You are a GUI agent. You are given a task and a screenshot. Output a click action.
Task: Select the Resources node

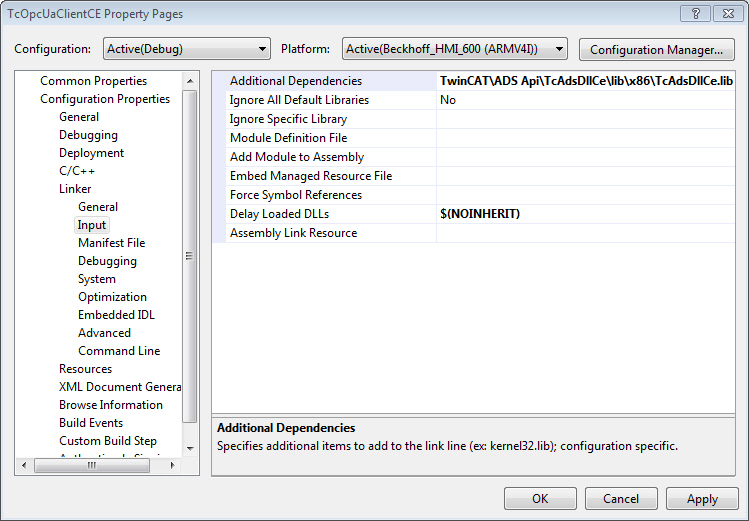[x=85, y=369]
